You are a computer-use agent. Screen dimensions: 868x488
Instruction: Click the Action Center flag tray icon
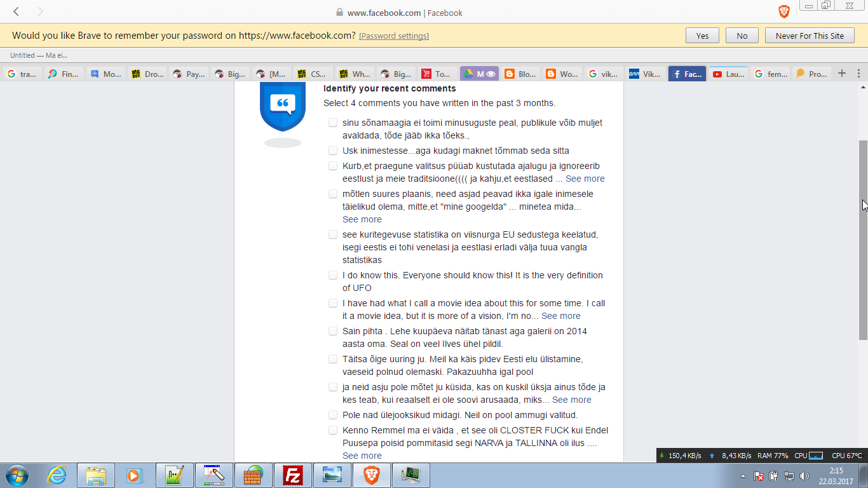[x=759, y=476]
